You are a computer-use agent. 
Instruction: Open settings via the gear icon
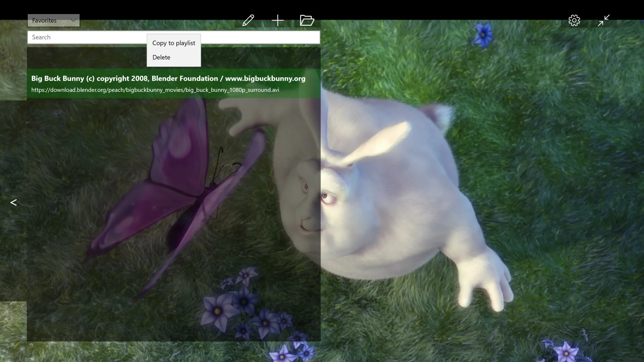[x=574, y=20]
